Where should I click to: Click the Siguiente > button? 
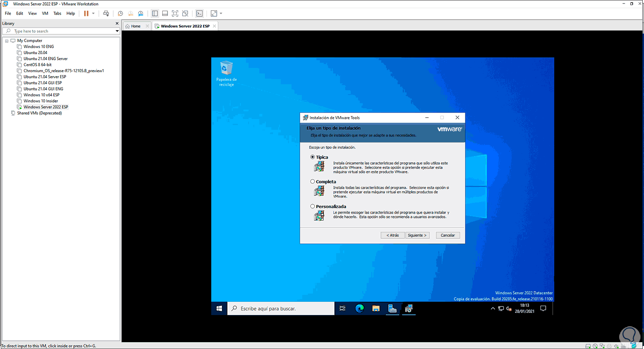pyautogui.click(x=417, y=235)
